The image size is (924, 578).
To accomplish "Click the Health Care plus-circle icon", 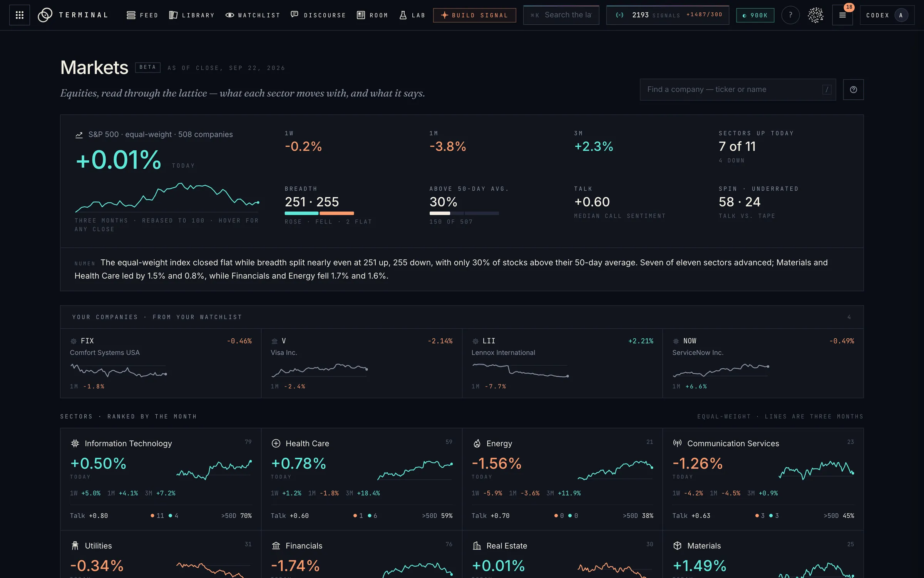I will coord(276,443).
